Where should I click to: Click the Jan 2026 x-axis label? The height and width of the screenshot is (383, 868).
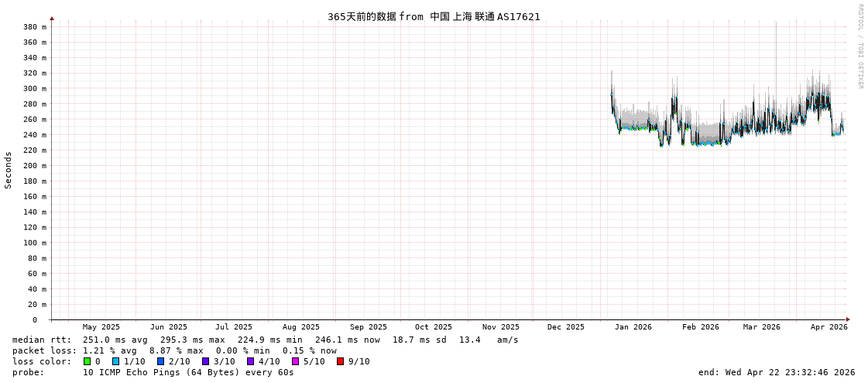[x=633, y=327]
